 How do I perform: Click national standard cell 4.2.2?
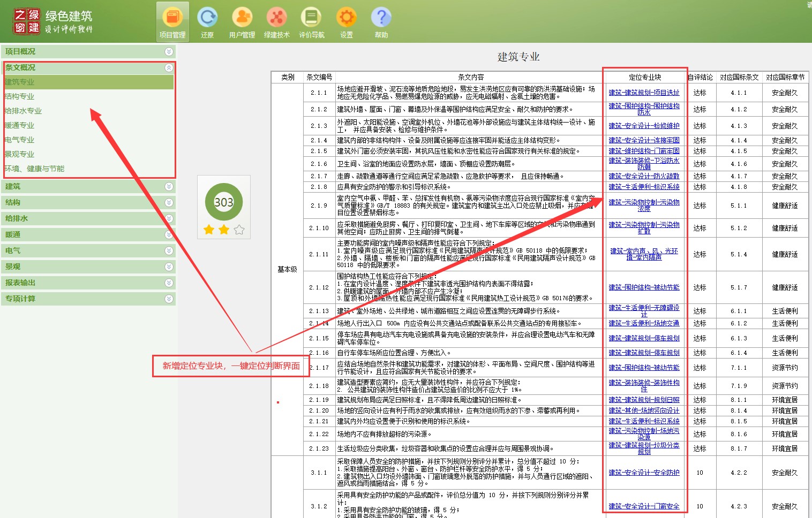click(x=739, y=473)
